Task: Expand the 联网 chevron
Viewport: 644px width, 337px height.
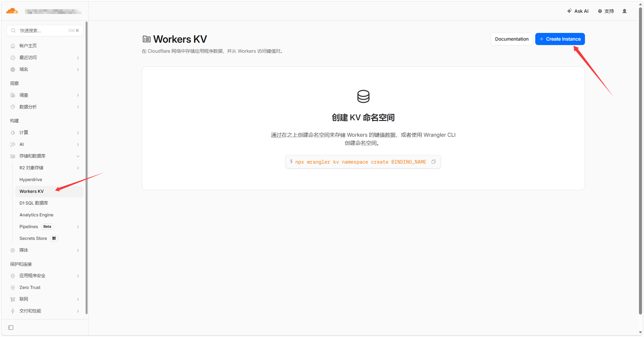Action: pyautogui.click(x=78, y=299)
